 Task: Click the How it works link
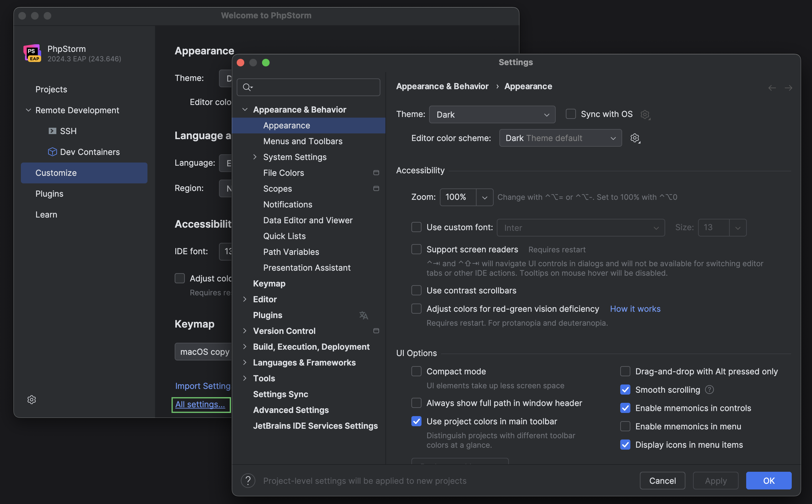pos(635,309)
